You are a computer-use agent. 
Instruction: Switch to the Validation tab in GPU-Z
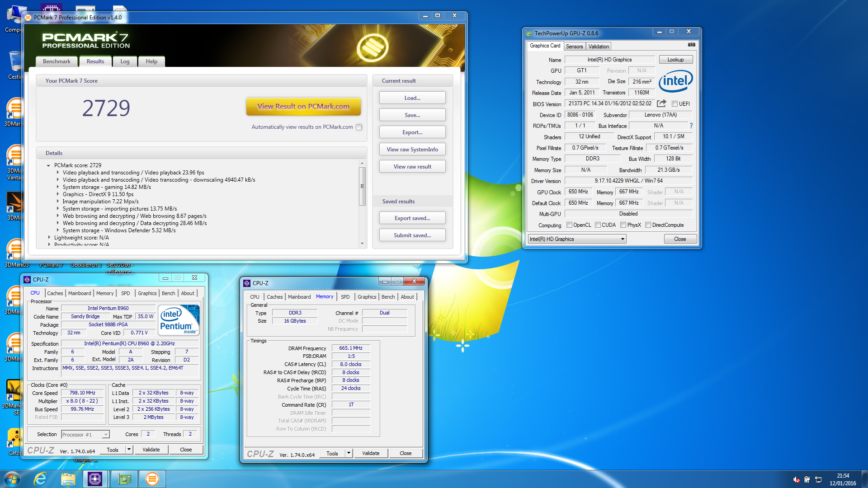[x=599, y=46]
